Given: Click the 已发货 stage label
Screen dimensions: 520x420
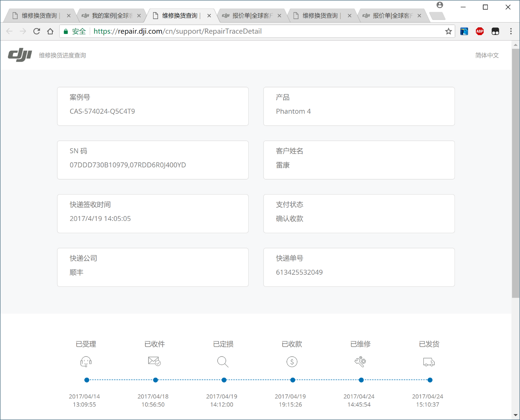Looking at the screenshot, I should [x=429, y=344].
